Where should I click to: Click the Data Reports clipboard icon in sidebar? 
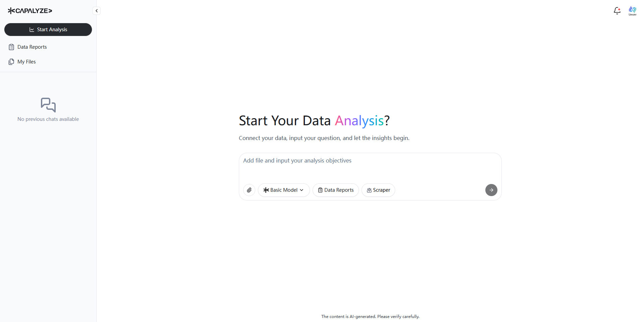11,47
